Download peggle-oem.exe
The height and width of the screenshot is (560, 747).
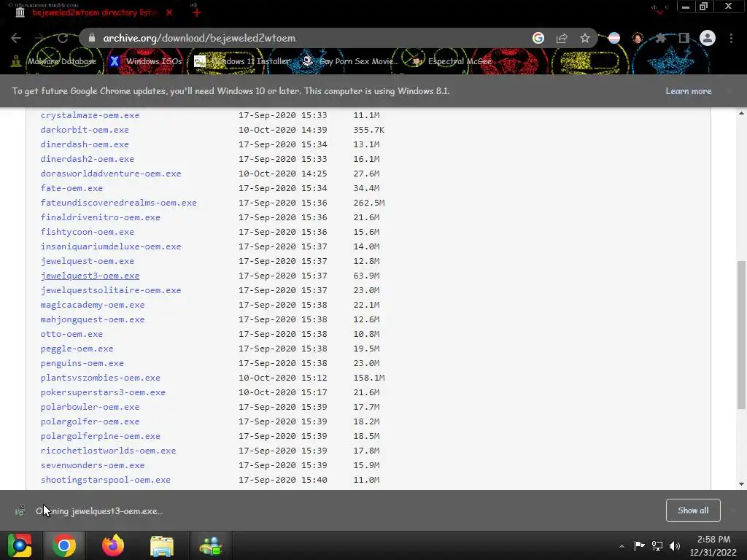(x=77, y=349)
